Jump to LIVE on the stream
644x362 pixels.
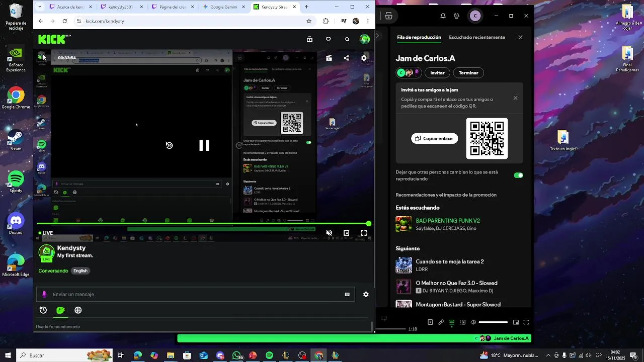[x=46, y=233]
